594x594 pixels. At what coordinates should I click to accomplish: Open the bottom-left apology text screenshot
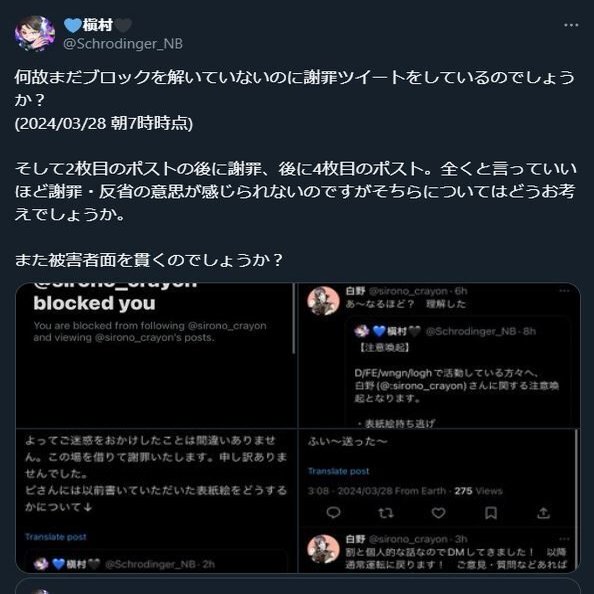156,501
